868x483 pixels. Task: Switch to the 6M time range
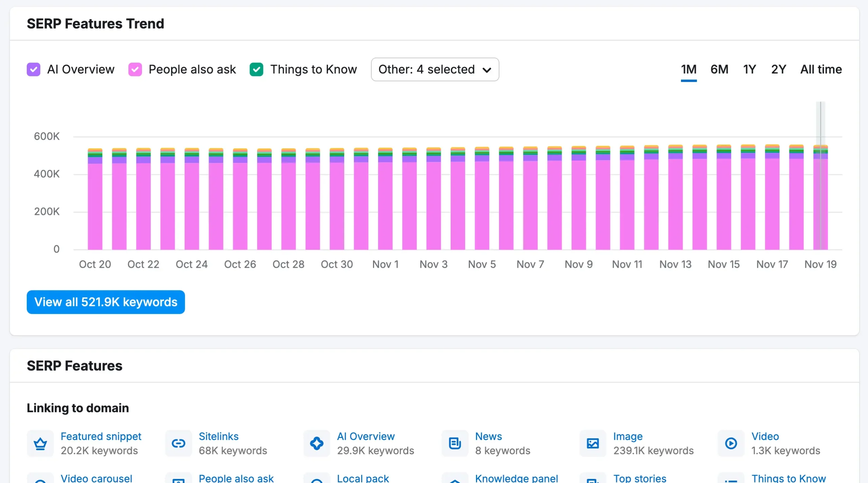719,69
